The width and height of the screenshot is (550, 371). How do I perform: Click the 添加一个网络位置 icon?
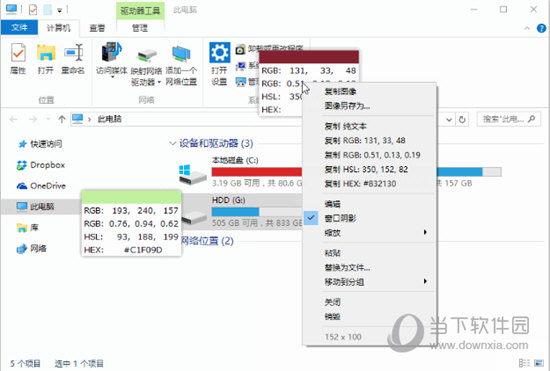[x=181, y=54]
